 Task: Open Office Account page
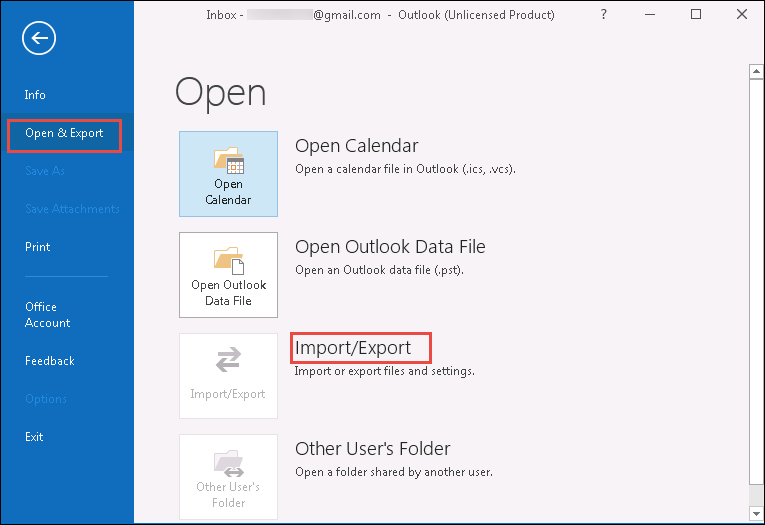click(47, 315)
